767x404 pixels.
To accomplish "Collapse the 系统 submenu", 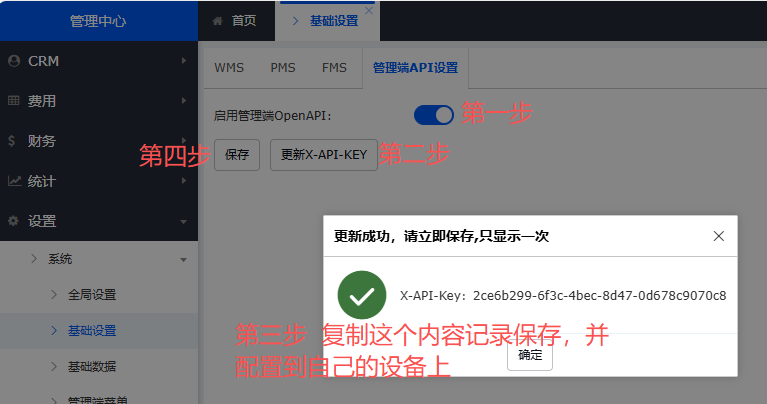I will pos(184,260).
